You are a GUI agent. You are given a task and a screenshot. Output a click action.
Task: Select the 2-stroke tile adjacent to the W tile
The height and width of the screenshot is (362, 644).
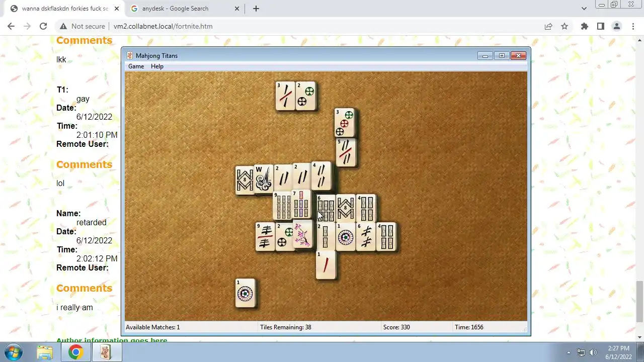(x=283, y=178)
